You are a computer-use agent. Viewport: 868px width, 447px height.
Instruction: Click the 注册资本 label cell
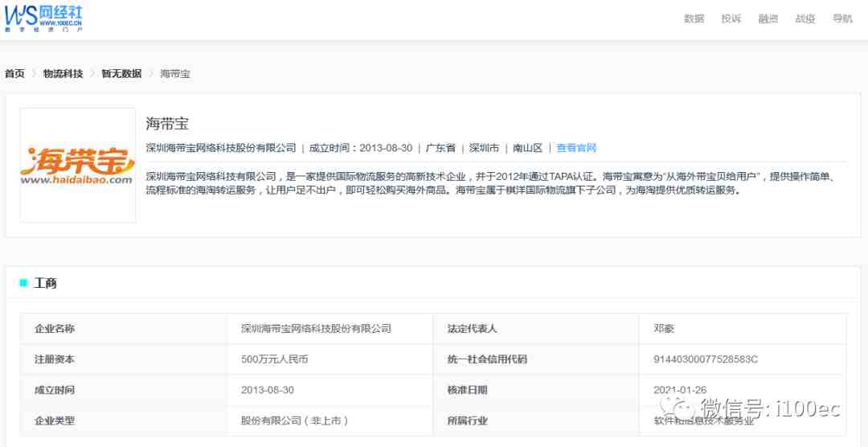124,359
